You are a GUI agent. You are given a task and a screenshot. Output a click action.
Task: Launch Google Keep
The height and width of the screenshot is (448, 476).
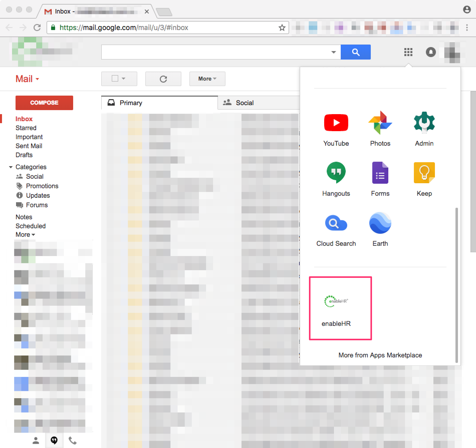point(424,179)
